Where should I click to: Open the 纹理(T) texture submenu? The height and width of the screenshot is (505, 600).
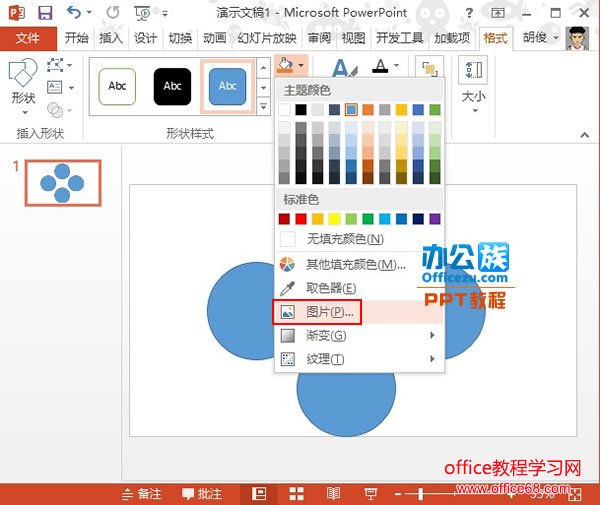pos(360,359)
